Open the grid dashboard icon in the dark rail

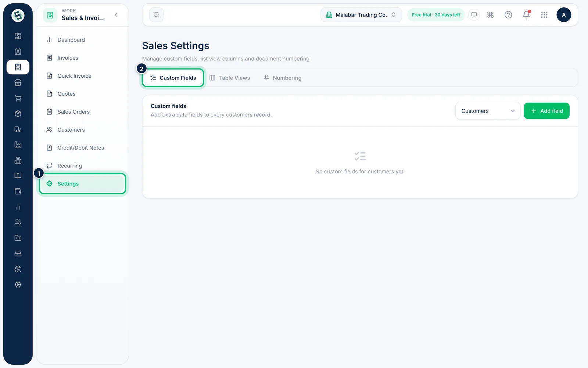18,36
